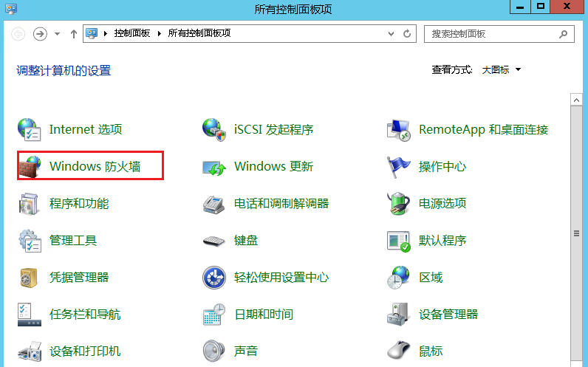
Task: Open the 设备管理器 link
Action: tap(448, 314)
